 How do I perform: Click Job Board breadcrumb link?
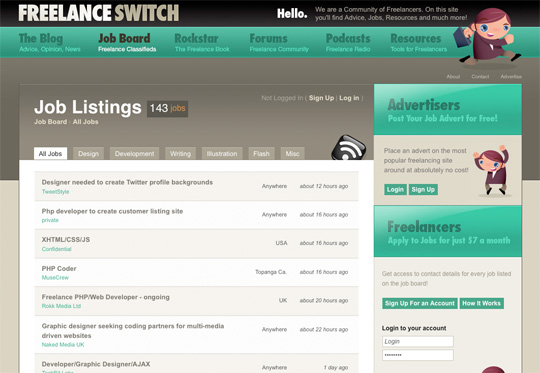click(x=50, y=122)
